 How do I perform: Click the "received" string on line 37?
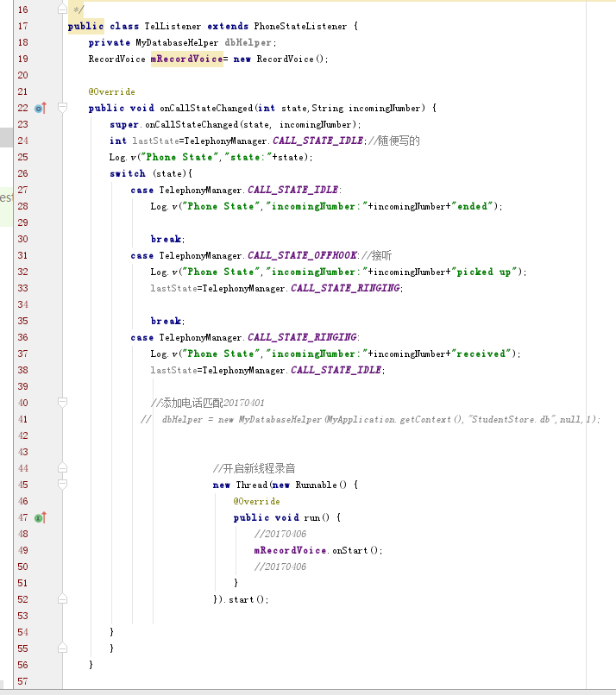coord(481,354)
